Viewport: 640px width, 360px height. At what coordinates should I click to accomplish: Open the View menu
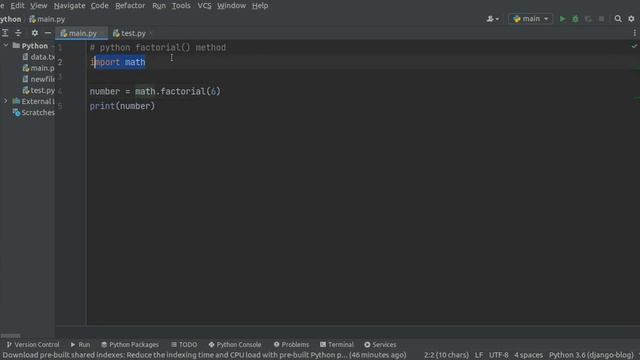pyautogui.click(x=39, y=6)
